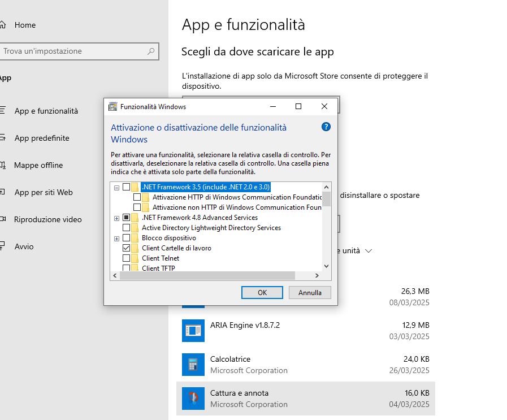The height and width of the screenshot is (420, 507).
Task: Click the vertical scrollbar thumb in the list
Action: (x=326, y=199)
